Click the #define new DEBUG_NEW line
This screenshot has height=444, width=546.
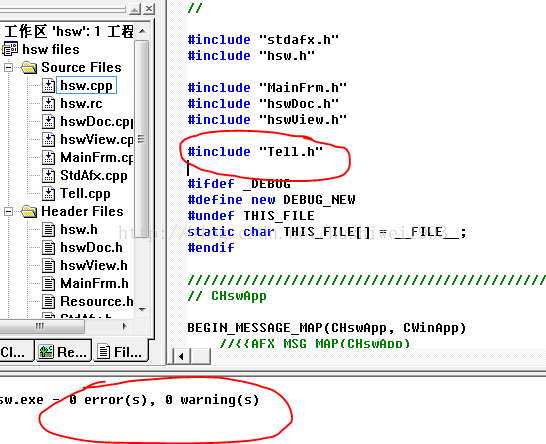tap(271, 200)
